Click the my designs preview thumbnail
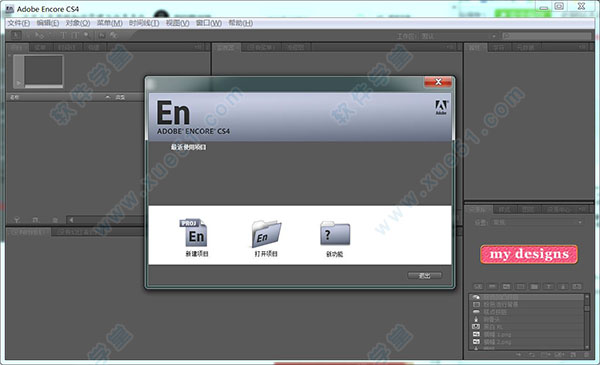The width and height of the screenshot is (600, 365). click(x=529, y=254)
